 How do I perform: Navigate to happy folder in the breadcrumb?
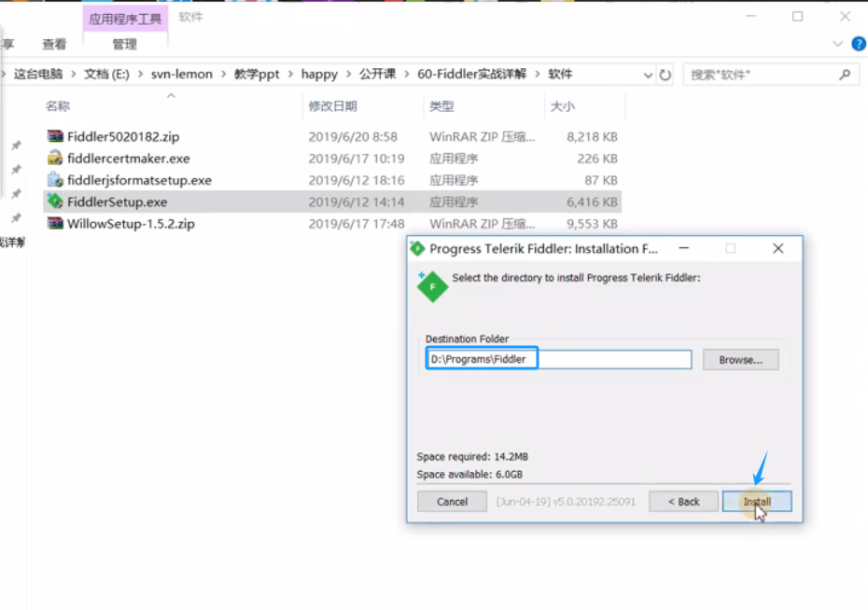click(319, 74)
